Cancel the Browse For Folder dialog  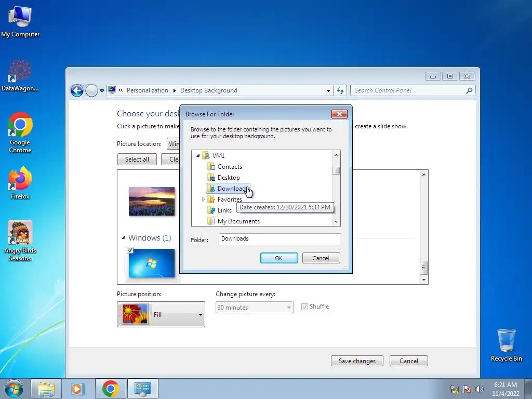[321, 258]
